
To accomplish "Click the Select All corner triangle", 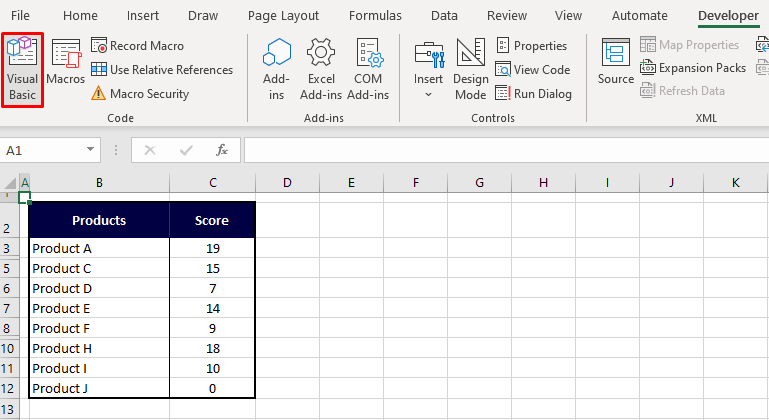I will (10, 183).
